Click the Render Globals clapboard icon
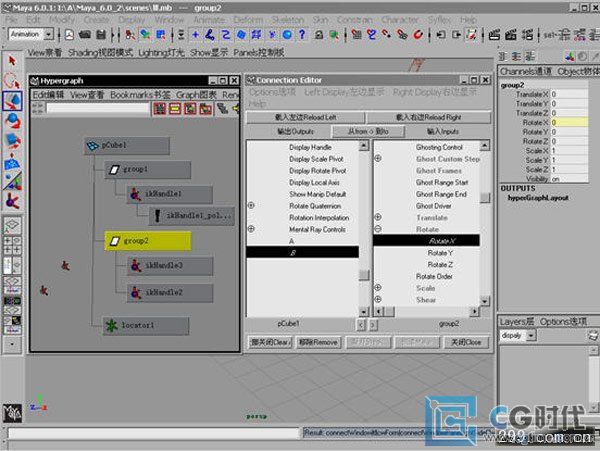The height and width of the screenshot is (451, 600). 528,35
